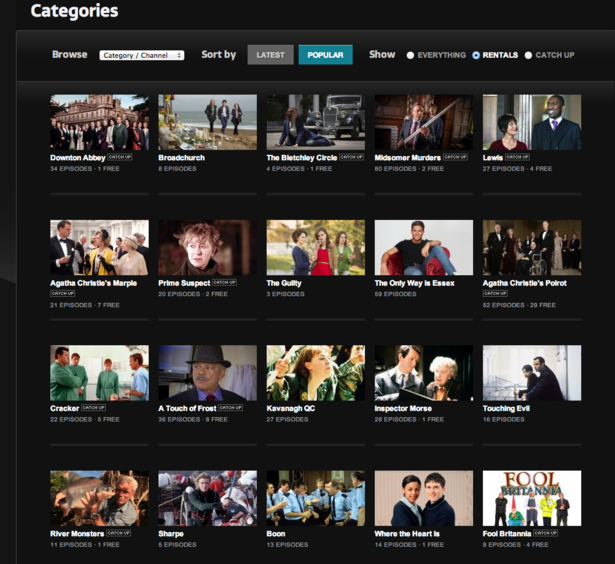Viewport: 615px width, 564px height.
Task: Click the Touching Evil title link
Action: [506, 408]
